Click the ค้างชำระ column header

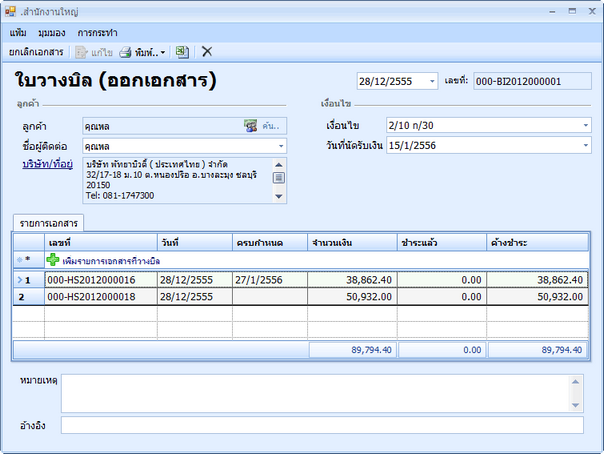pyautogui.click(x=538, y=243)
